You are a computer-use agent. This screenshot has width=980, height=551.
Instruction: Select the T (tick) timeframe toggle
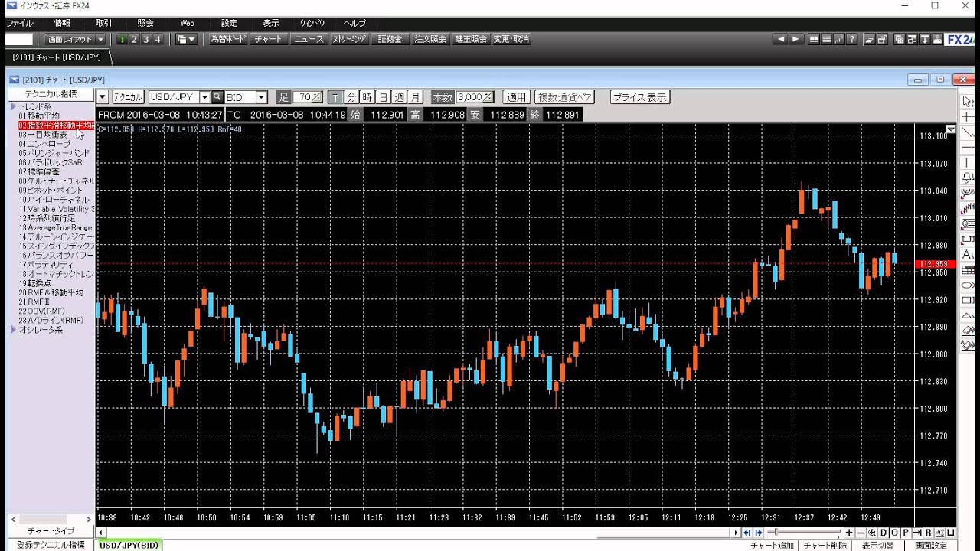[x=335, y=97]
